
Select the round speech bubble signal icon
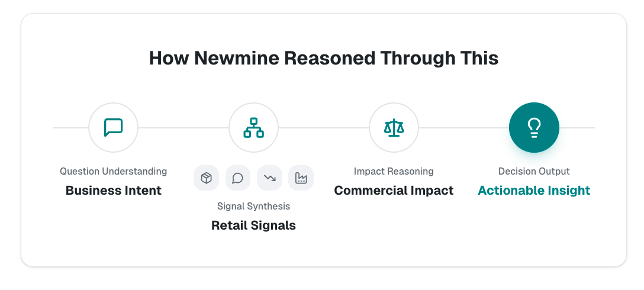238,178
